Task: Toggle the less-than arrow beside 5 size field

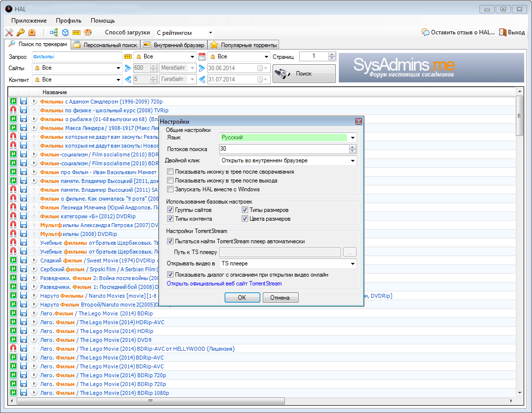Action: pos(127,79)
